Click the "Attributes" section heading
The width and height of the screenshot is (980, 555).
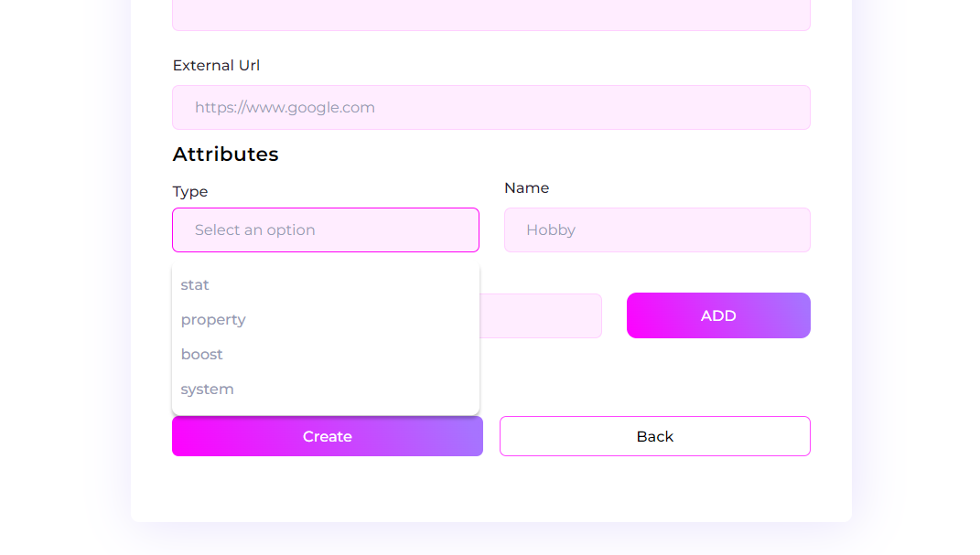[225, 155]
